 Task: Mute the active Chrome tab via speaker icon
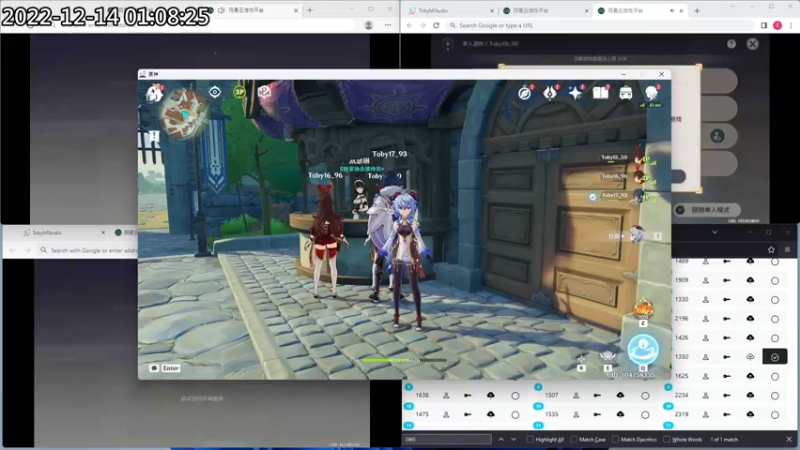(x=672, y=10)
